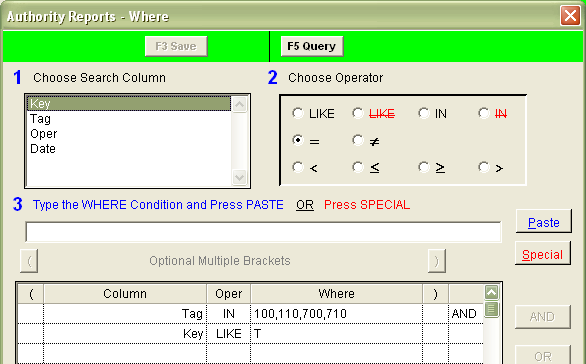Click the Where column header in table
The image size is (586, 364).
click(x=336, y=294)
